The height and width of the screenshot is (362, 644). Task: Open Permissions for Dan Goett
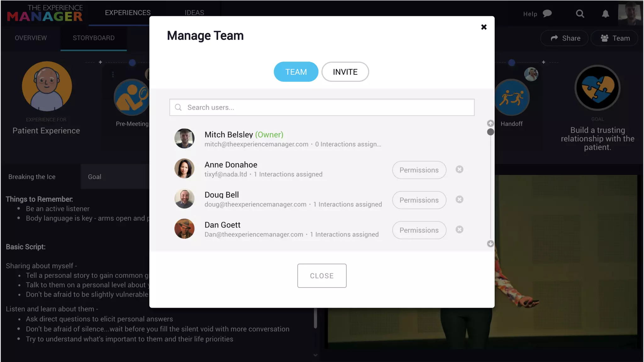tap(419, 230)
